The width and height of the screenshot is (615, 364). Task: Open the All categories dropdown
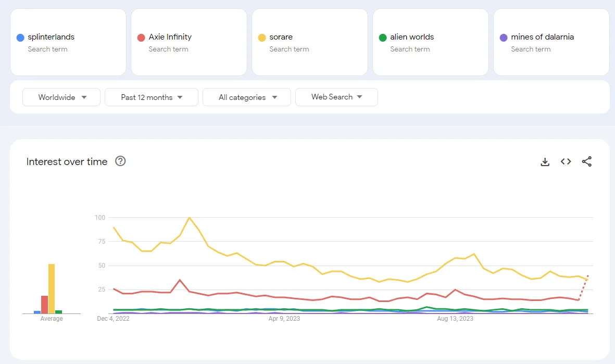click(247, 97)
